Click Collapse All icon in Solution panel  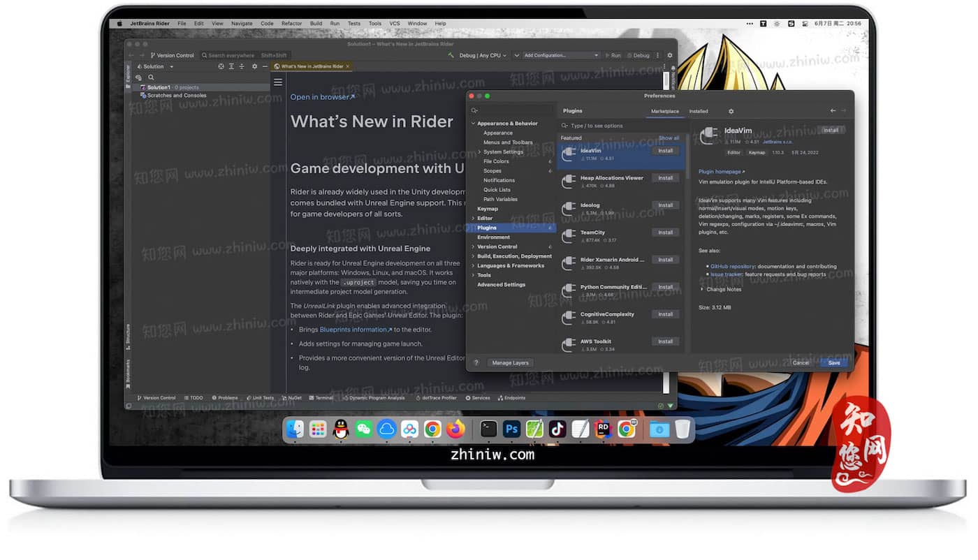click(242, 66)
